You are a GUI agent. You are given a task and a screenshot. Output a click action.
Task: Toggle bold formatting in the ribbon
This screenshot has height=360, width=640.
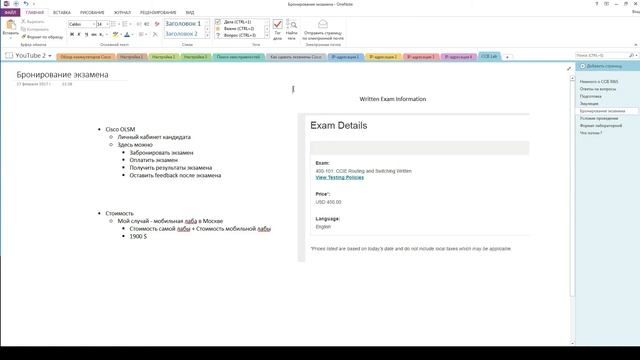point(72,35)
